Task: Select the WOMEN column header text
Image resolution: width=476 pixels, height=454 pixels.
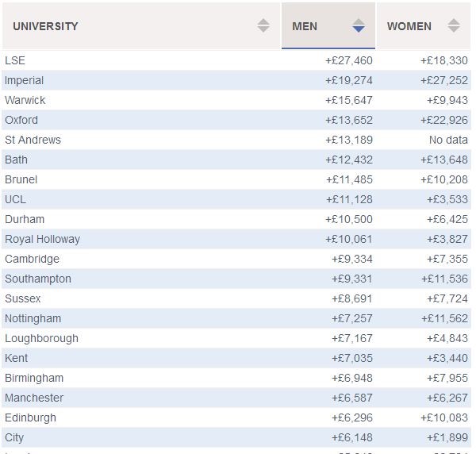Action: pos(409,26)
